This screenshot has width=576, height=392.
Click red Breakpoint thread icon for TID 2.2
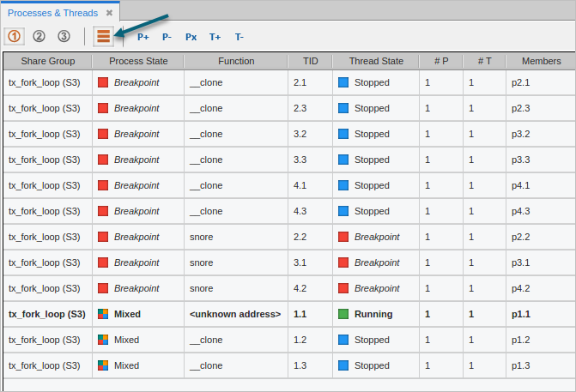(343, 237)
